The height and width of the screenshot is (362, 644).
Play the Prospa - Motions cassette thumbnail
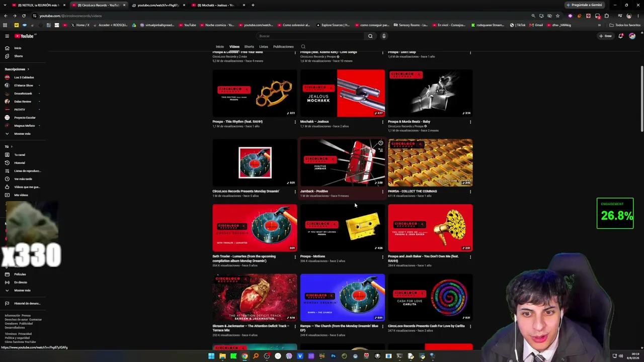[x=343, y=227]
